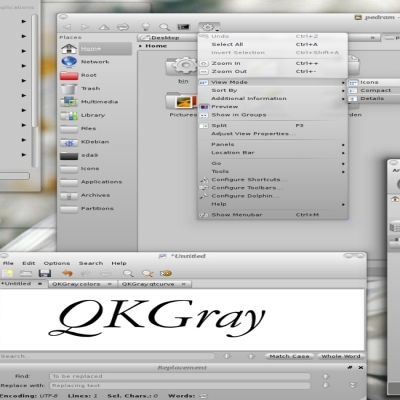The image size is (400, 400).
Task: Open the File menu in the editor
Action: pos(8,263)
